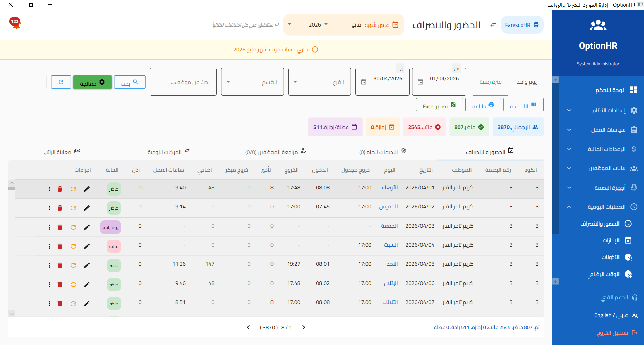Open the الفرع branch dropdown

[x=319, y=82]
